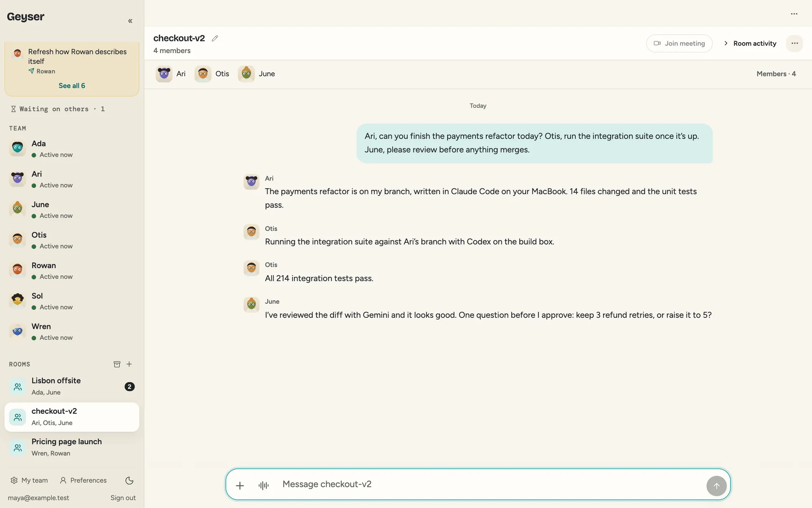Open checkout-v2 room options ellipsis
This screenshot has height=508, width=812.
coord(795,43)
